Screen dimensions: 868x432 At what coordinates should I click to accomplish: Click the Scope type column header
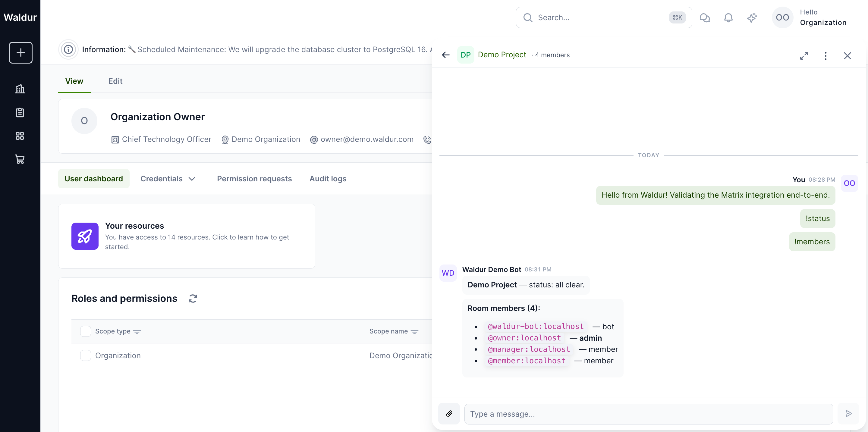tap(112, 331)
